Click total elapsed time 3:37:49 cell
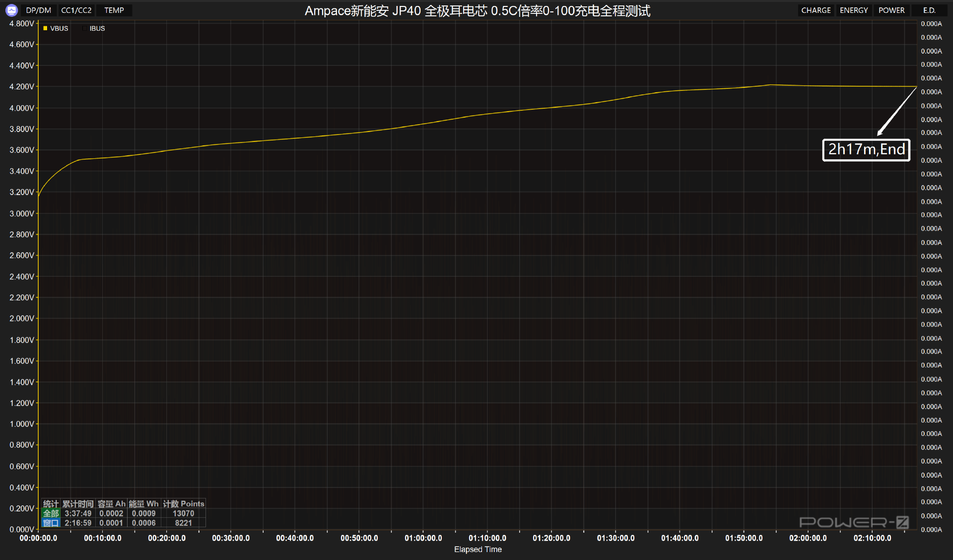Viewport: 953px width, 560px height. pos(78,513)
